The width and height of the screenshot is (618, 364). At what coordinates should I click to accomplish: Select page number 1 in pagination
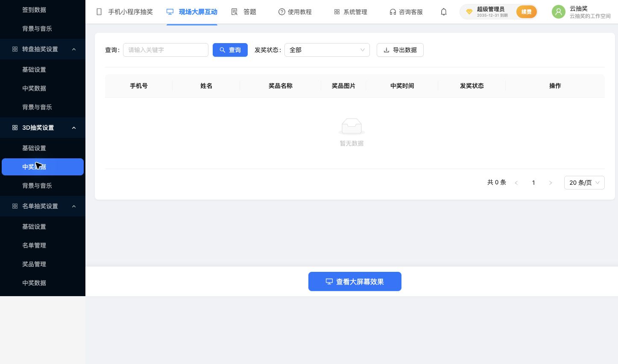533,183
